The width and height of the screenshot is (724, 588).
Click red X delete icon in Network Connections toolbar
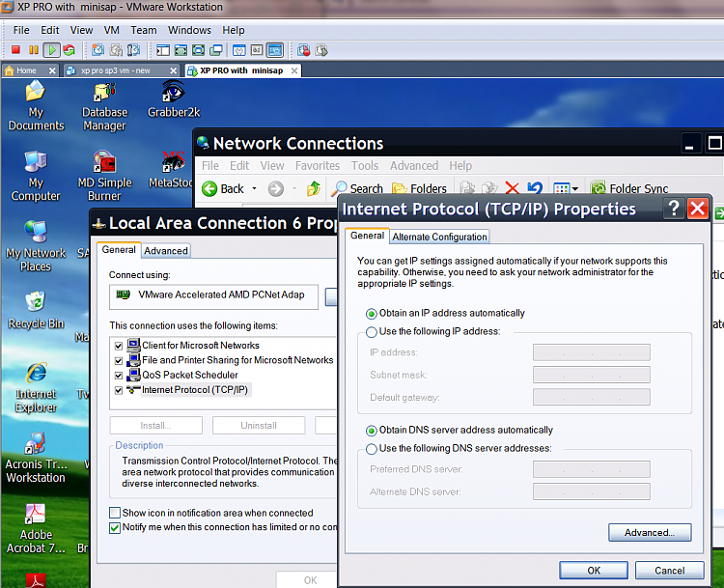click(512, 188)
